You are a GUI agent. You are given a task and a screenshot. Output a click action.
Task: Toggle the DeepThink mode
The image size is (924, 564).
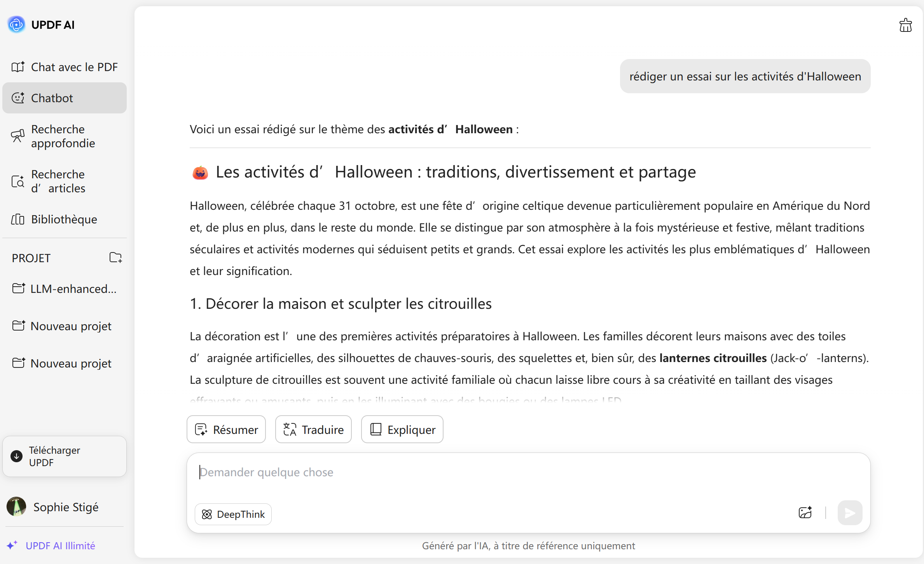pyautogui.click(x=233, y=514)
